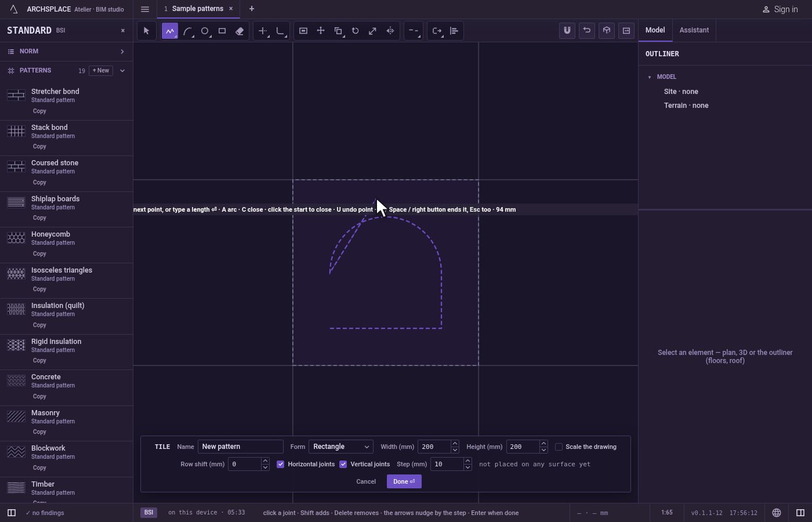Cancel the tile pattern editing

tap(366, 481)
